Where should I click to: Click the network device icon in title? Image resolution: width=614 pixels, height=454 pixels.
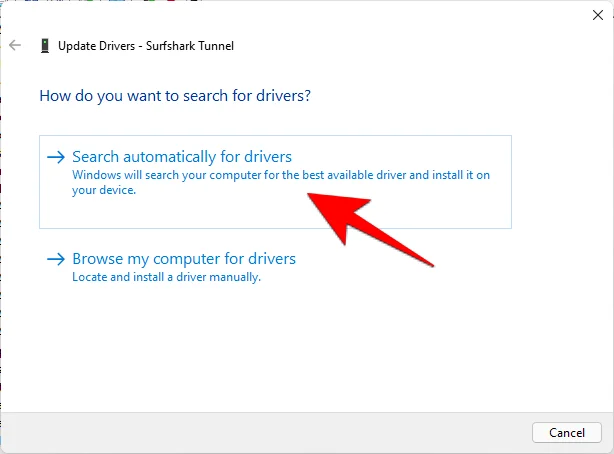[45, 46]
